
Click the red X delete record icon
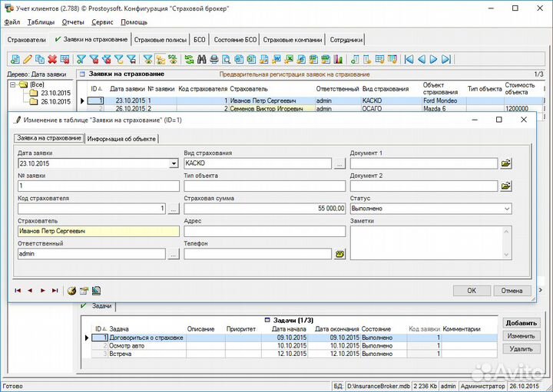[x=52, y=59]
